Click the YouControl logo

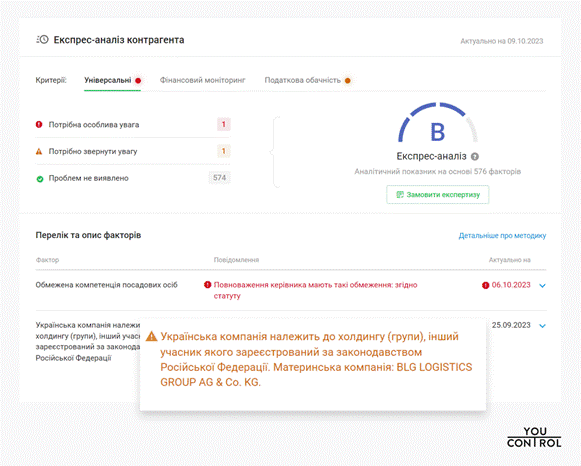(x=534, y=437)
